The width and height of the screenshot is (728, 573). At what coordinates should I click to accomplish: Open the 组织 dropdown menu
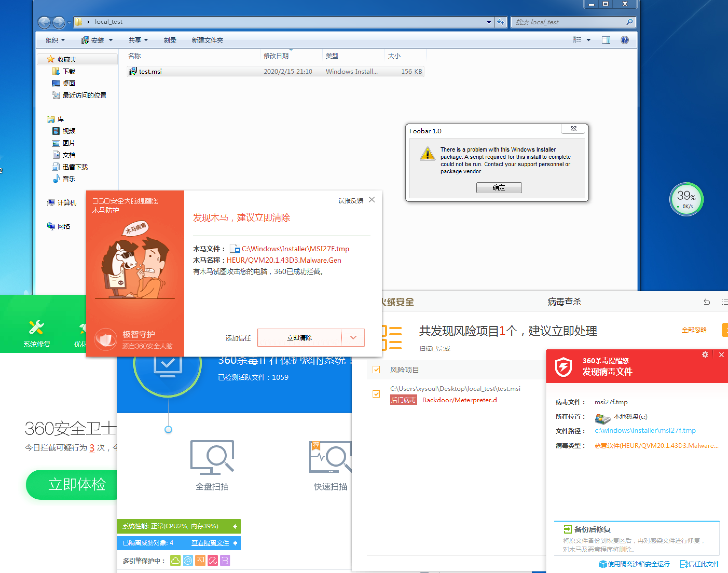[x=55, y=40]
